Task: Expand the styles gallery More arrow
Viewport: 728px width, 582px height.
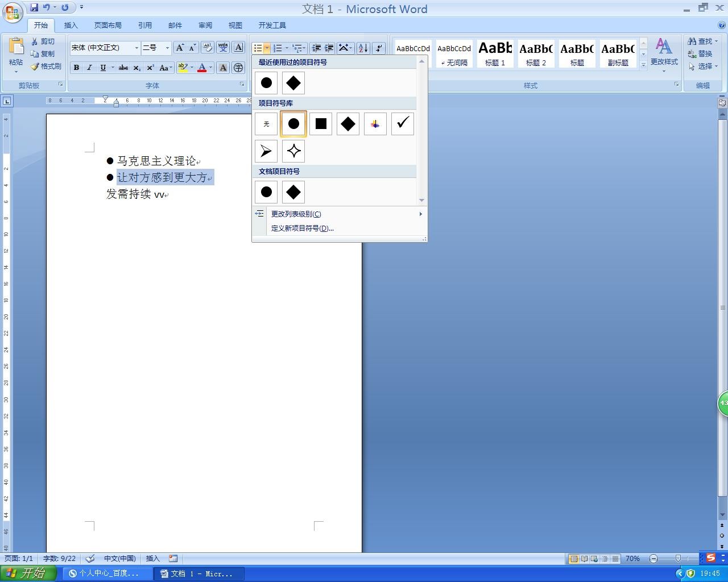Action: pos(643,65)
